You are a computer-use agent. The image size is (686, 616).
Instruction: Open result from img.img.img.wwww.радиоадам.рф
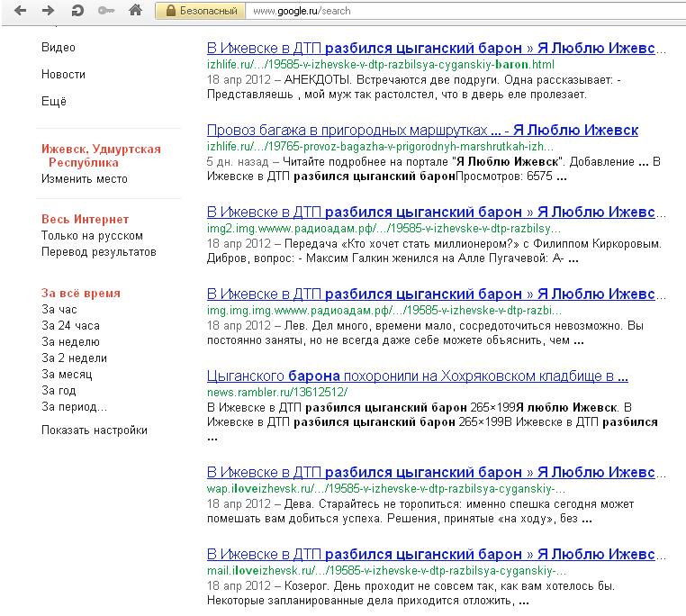[x=436, y=294]
